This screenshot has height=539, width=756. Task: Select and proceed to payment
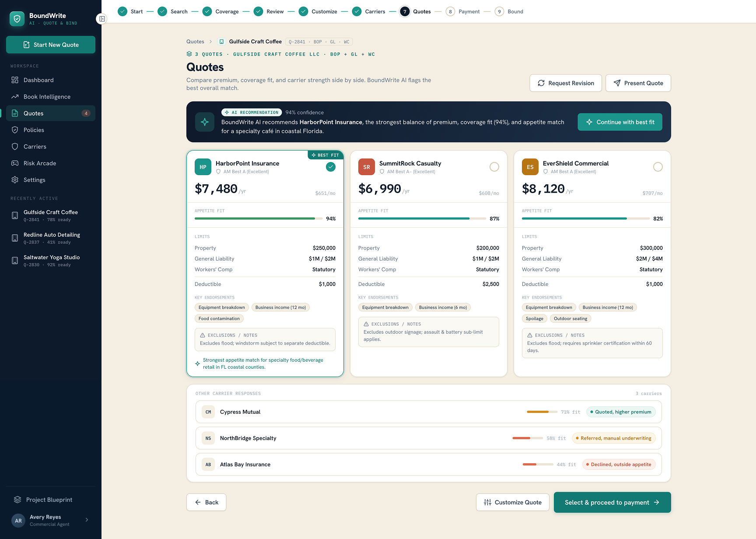[612, 502]
